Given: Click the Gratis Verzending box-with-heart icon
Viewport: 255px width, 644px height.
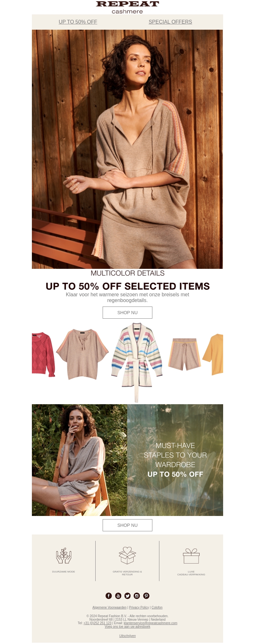Looking at the screenshot, I should tap(127, 556).
